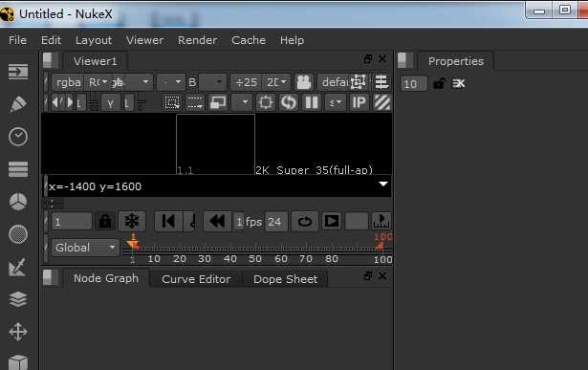Open the sRGB viewer process dropdown
Image resolution: width=588 pixels, height=370 pixels.
pos(335,102)
